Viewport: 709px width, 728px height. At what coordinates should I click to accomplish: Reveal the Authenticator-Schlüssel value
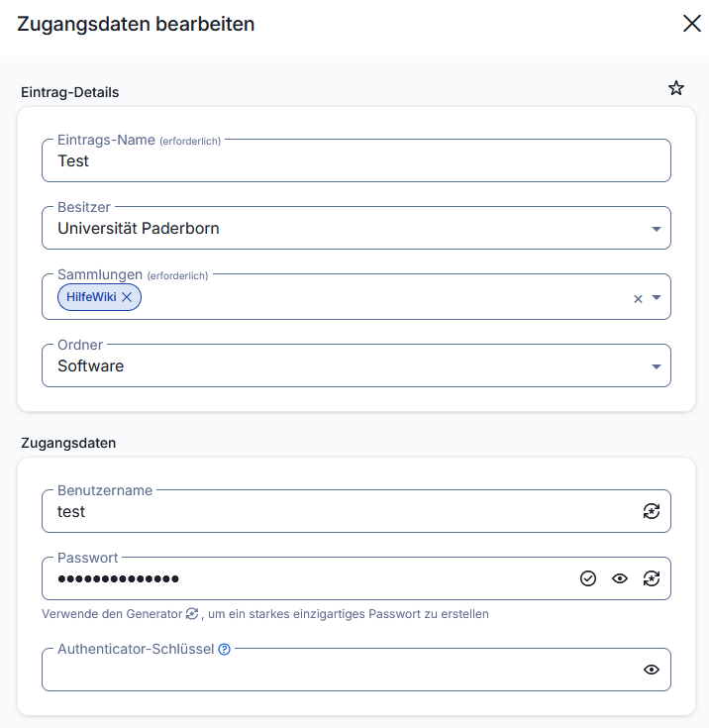[x=651, y=670]
